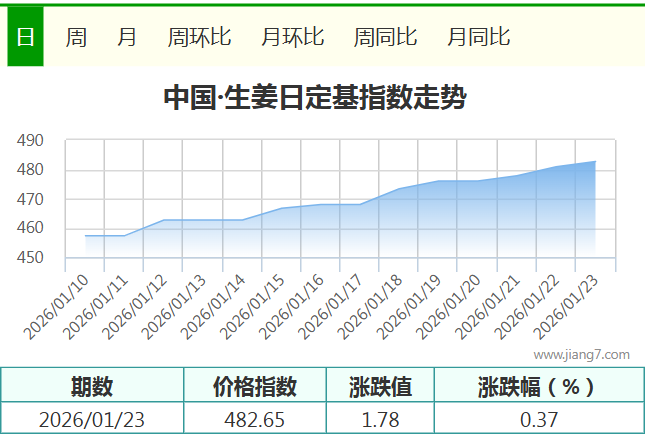Select the 周同比 tab

(385, 37)
